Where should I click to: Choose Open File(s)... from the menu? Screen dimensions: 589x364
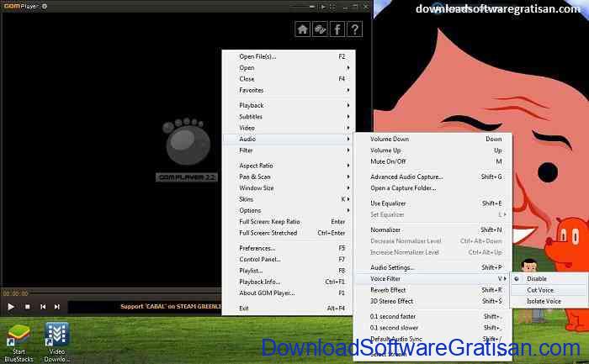[x=288, y=56]
